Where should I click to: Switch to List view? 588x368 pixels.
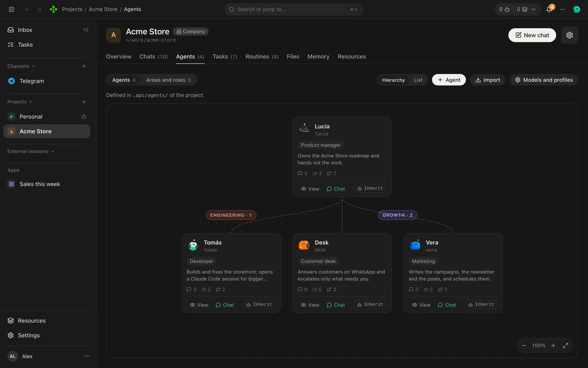point(418,80)
